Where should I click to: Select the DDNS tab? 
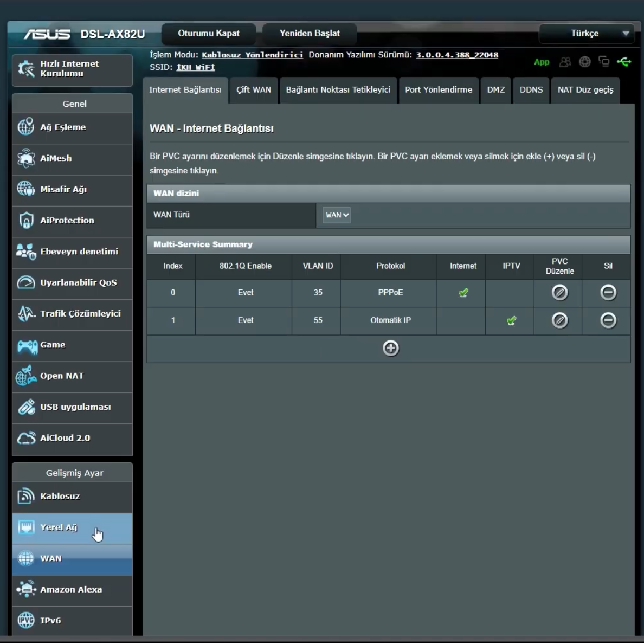[531, 90]
